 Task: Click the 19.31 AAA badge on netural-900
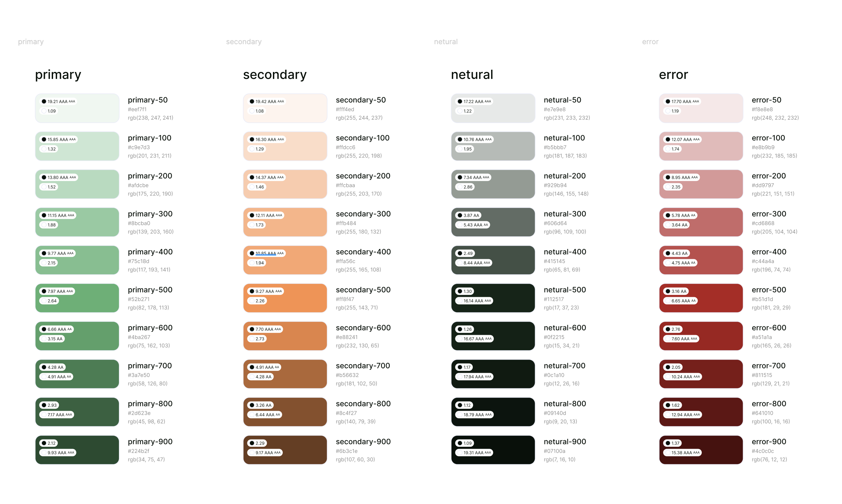pyautogui.click(x=475, y=453)
